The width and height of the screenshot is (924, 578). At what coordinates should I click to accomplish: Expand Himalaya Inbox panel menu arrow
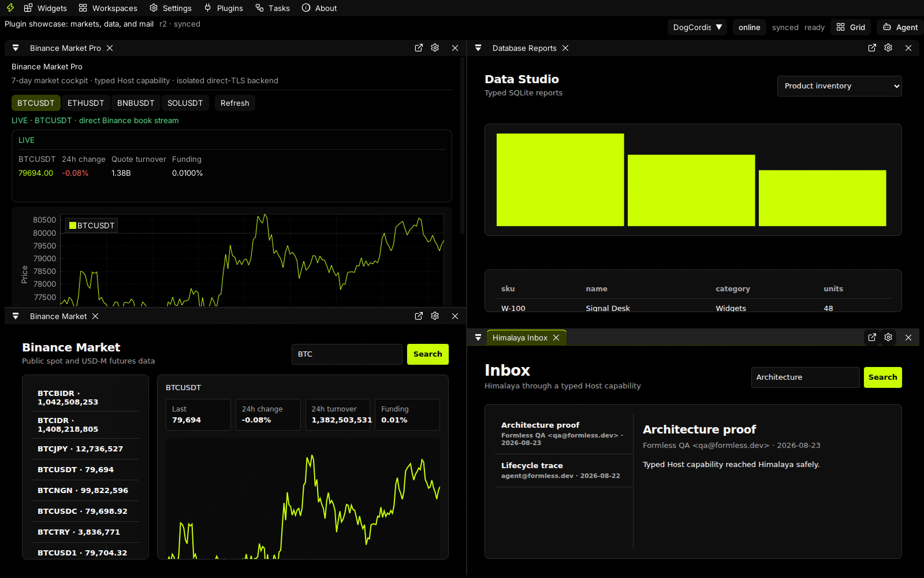click(x=478, y=338)
